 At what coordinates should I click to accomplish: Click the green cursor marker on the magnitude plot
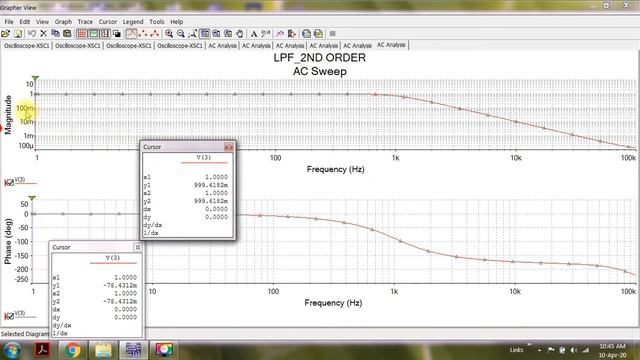36,78
